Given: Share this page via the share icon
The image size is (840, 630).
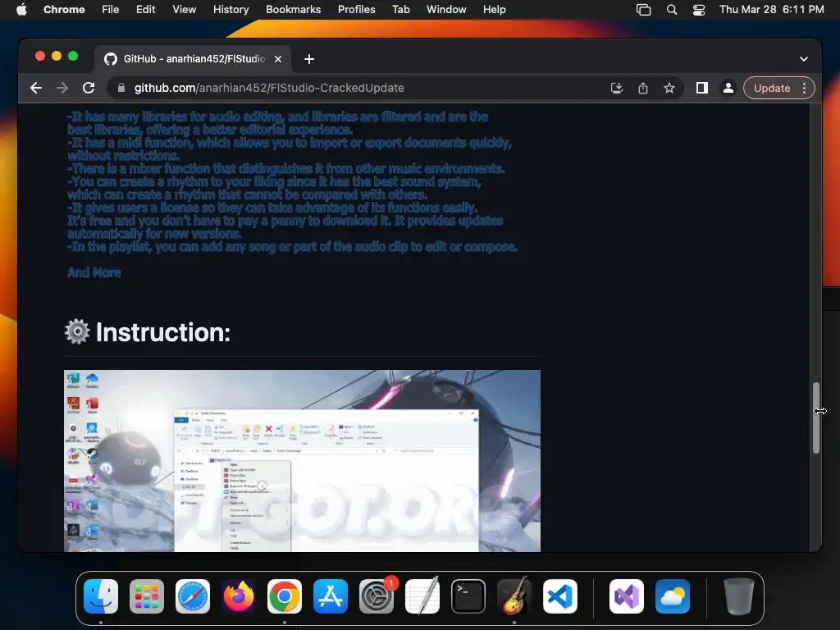Looking at the screenshot, I should tap(643, 88).
